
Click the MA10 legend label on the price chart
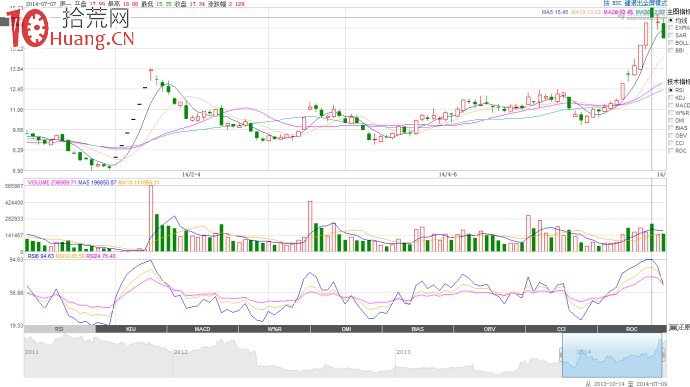coord(585,12)
